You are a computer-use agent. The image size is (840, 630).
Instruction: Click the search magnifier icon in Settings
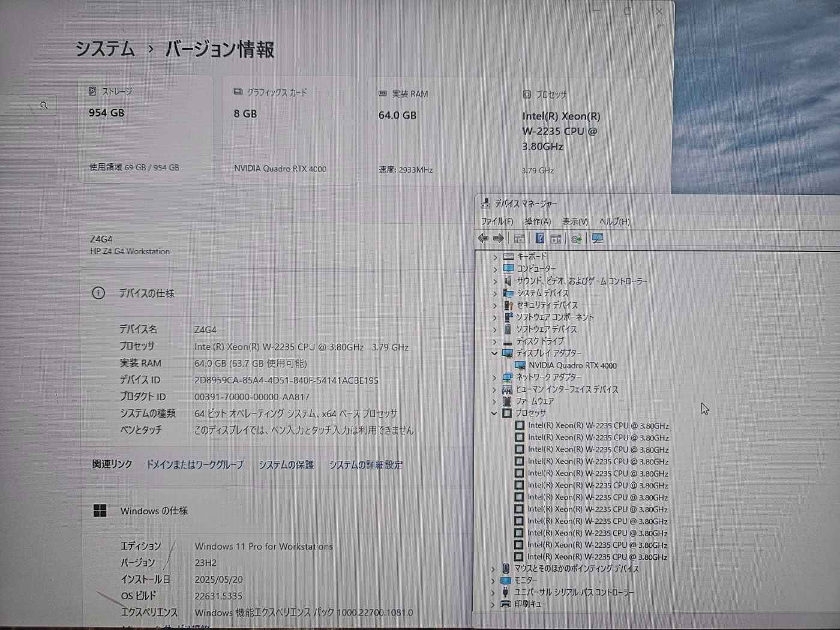(44, 105)
